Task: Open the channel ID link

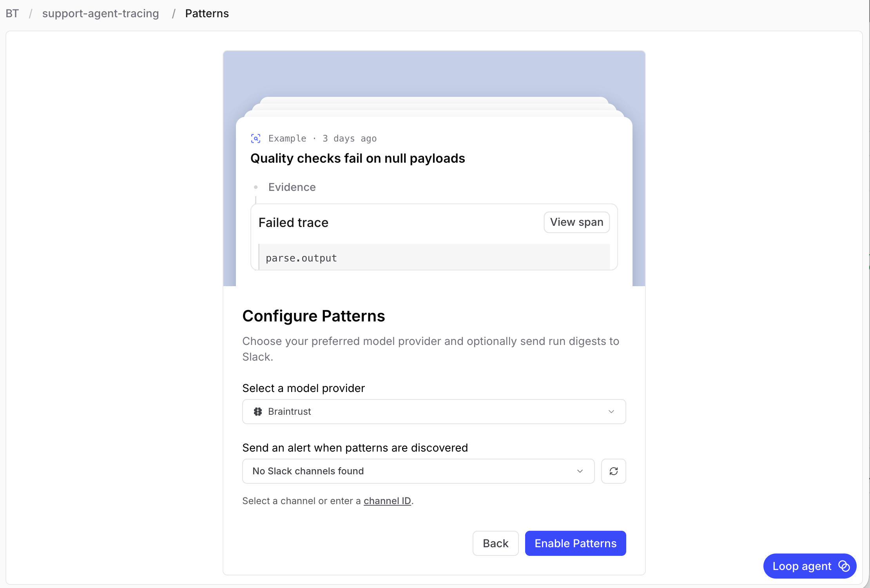Action: coord(387,501)
